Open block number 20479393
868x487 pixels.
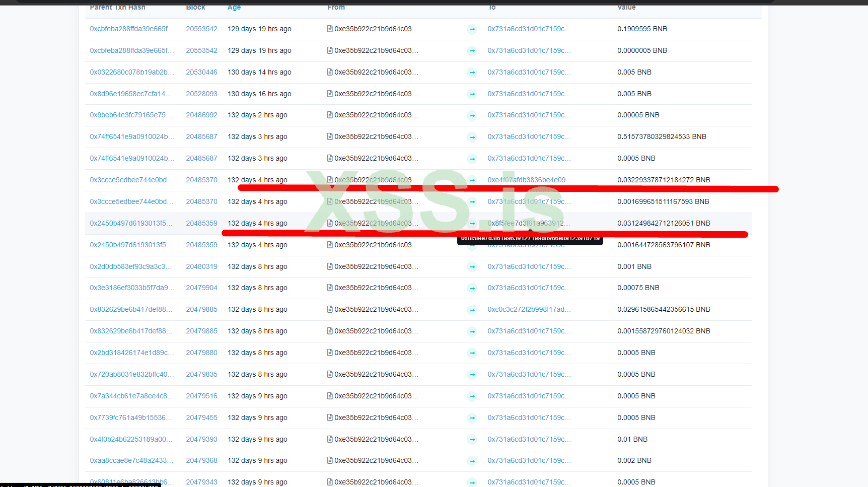(202, 439)
